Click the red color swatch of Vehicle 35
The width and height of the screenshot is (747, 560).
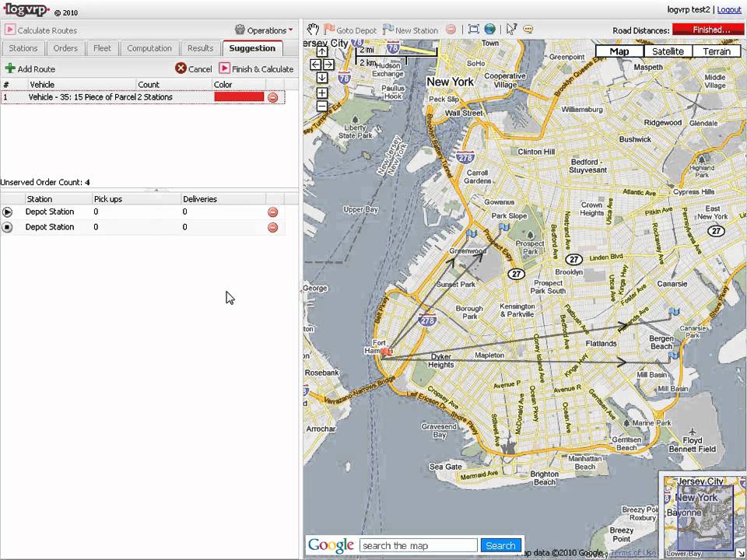pyautogui.click(x=239, y=96)
